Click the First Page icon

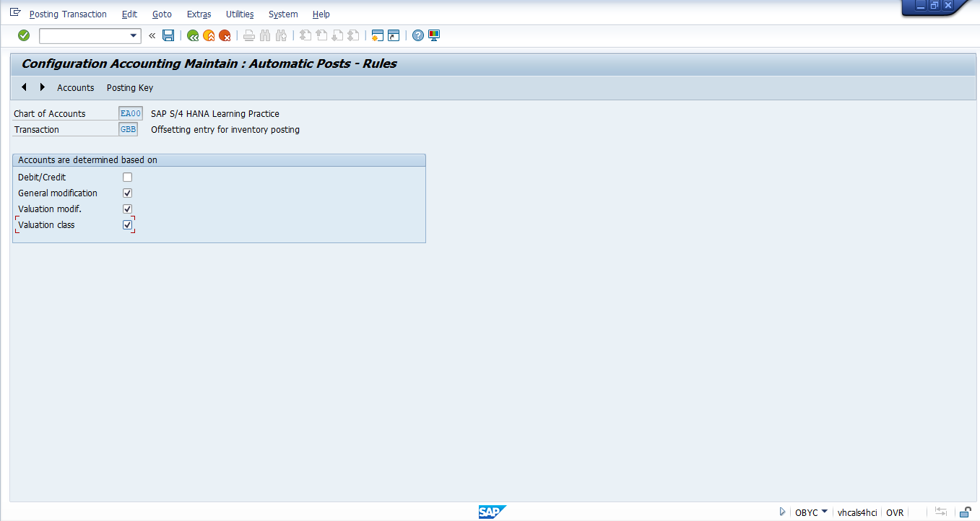point(305,35)
